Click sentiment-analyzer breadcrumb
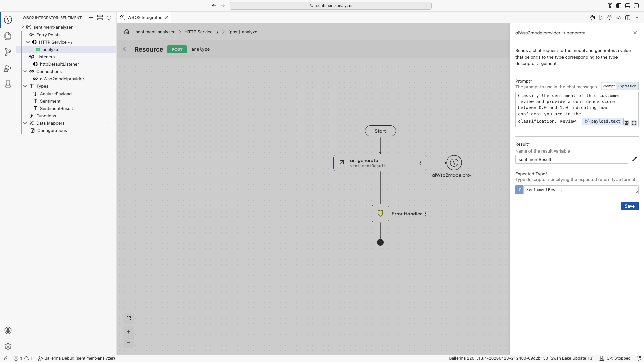Viewport: 644px width, 362px height. click(x=155, y=32)
